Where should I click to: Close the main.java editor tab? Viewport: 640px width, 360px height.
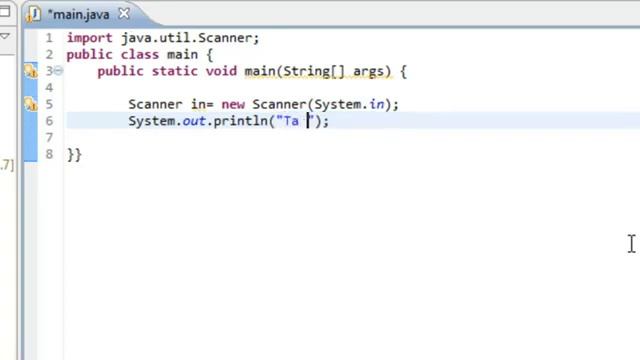(x=124, y=14)
